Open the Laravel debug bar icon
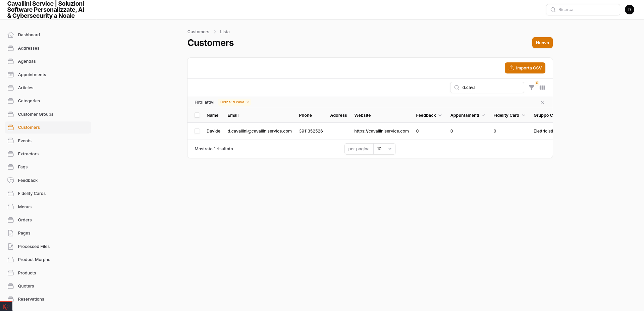This screenshot has width=644, height=311. coord(6,307)
